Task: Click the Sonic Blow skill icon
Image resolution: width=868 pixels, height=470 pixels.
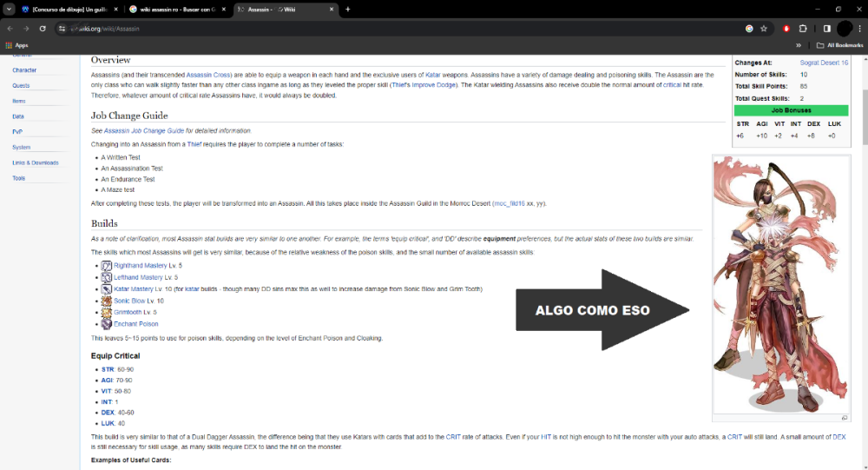Action: (x=107, y=301)
